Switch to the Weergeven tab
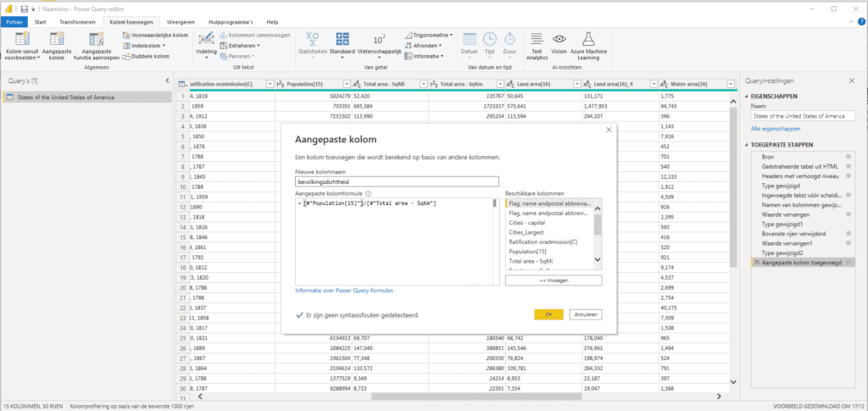The image size is (868, 411). point(181,22)
